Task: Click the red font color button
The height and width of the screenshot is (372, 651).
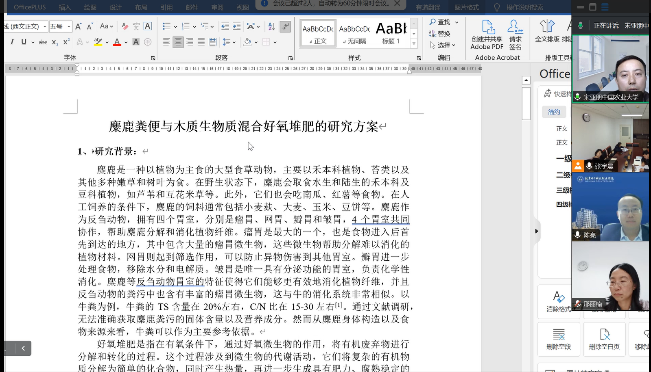Action: [117, 42]
